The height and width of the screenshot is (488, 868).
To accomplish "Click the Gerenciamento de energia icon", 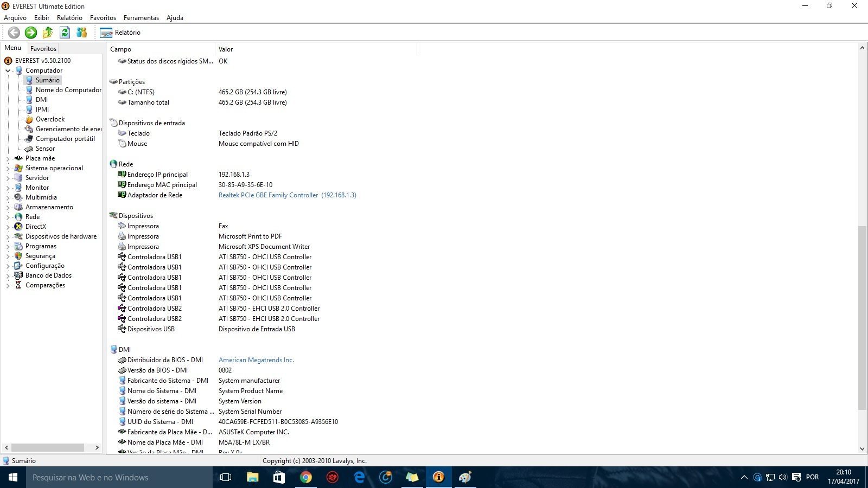I will tap(29, 129).
